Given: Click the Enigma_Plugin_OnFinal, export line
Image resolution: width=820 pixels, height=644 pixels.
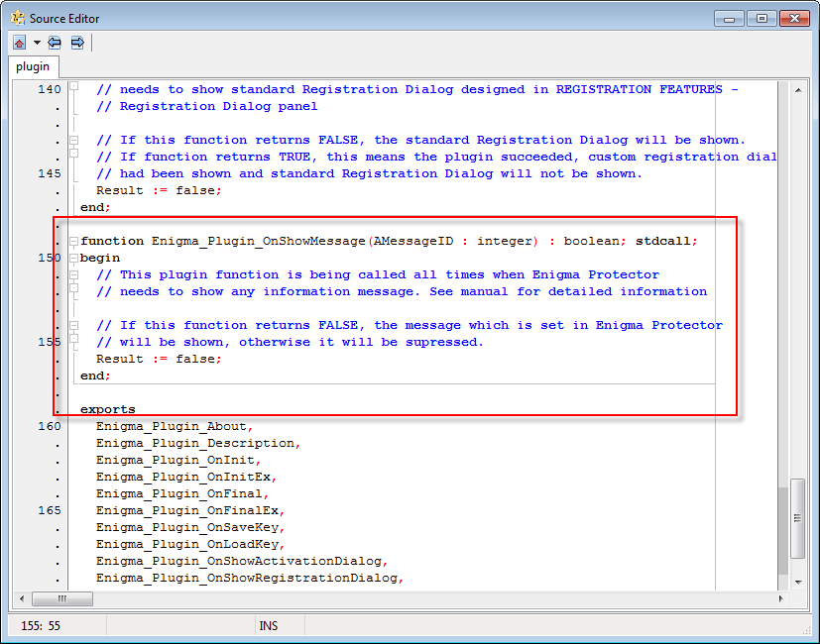Looking at the screenshot, I should click(182, 493).
